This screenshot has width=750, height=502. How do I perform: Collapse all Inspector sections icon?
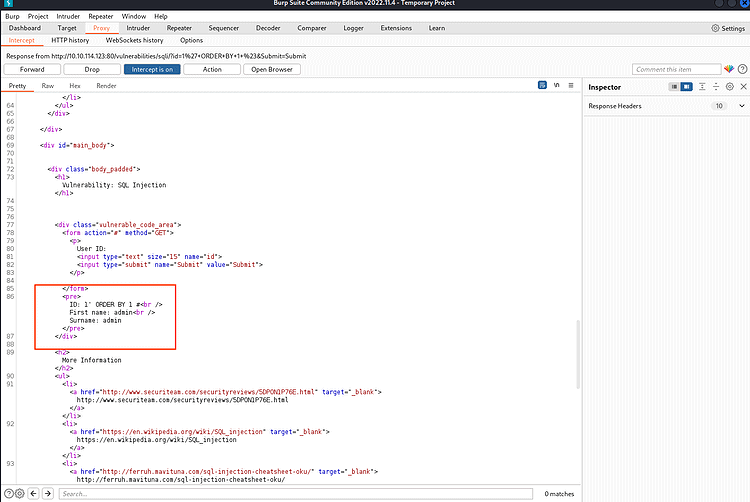pos(716,87)
